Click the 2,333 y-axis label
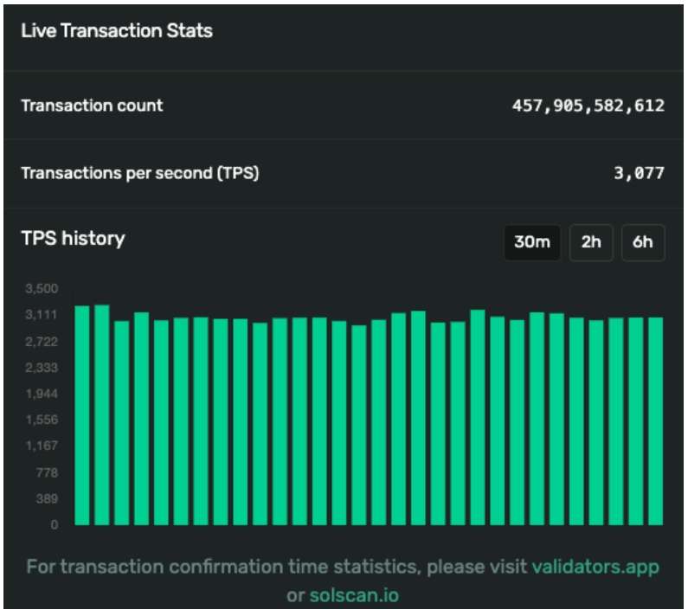688x616 pixels. 42,368
